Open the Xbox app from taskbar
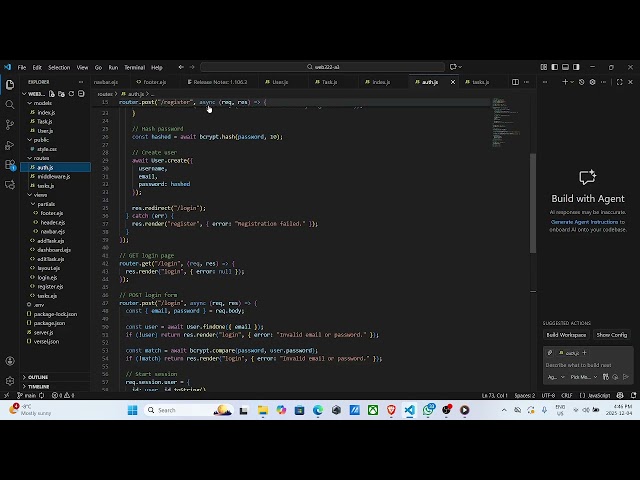This screenshot has width=640, height=480. point(373,410)
